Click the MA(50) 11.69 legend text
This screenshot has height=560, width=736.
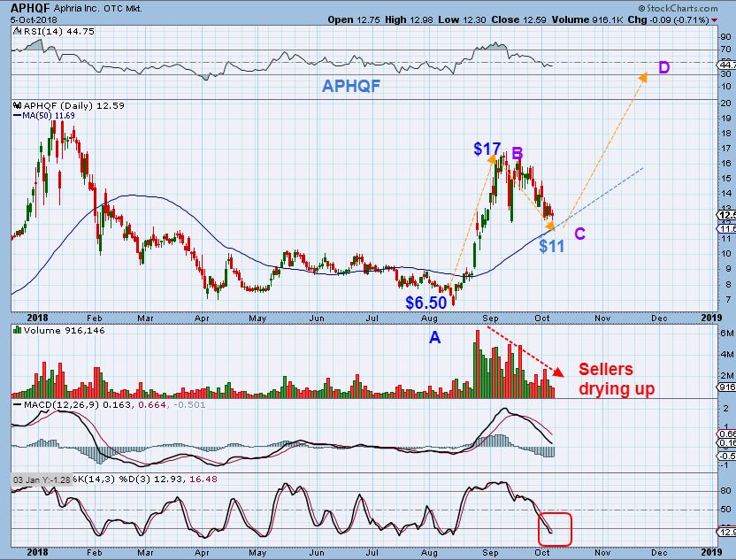point(49,116)
